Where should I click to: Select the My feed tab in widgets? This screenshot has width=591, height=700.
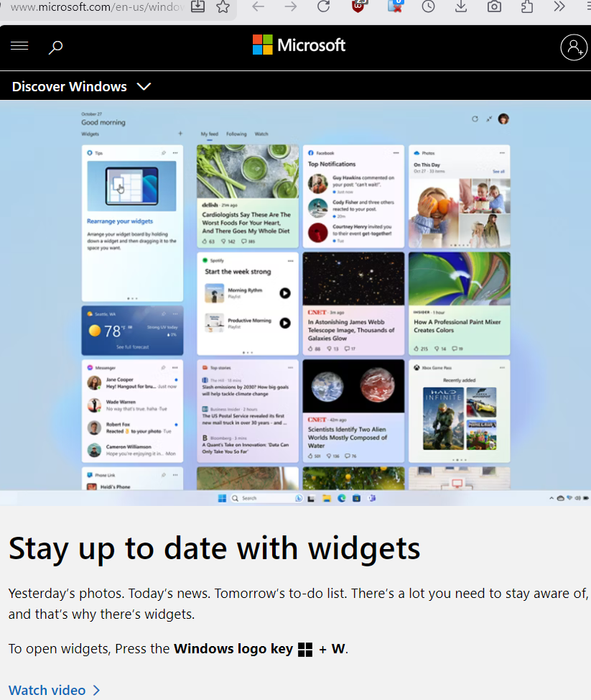click(209, 134)
